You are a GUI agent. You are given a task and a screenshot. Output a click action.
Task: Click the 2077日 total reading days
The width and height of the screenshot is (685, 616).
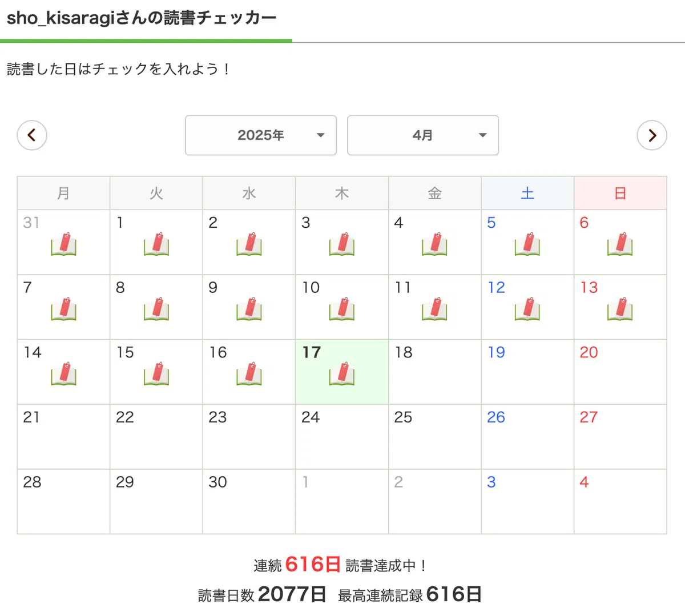click(292, 594)
